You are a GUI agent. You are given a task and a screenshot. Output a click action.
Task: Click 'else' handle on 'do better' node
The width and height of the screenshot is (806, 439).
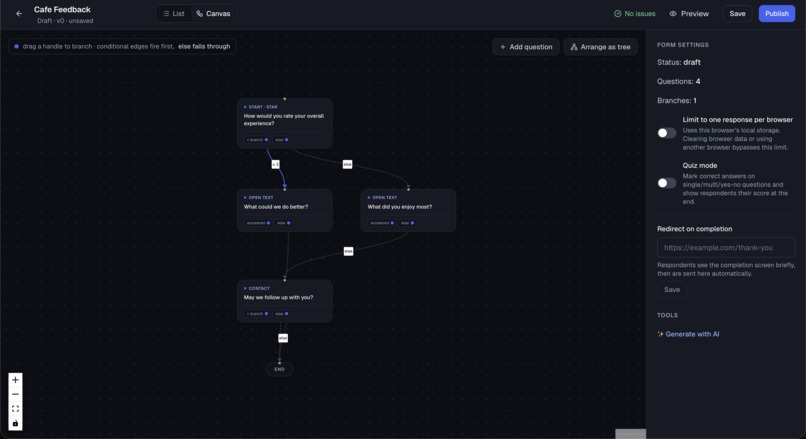283,223
